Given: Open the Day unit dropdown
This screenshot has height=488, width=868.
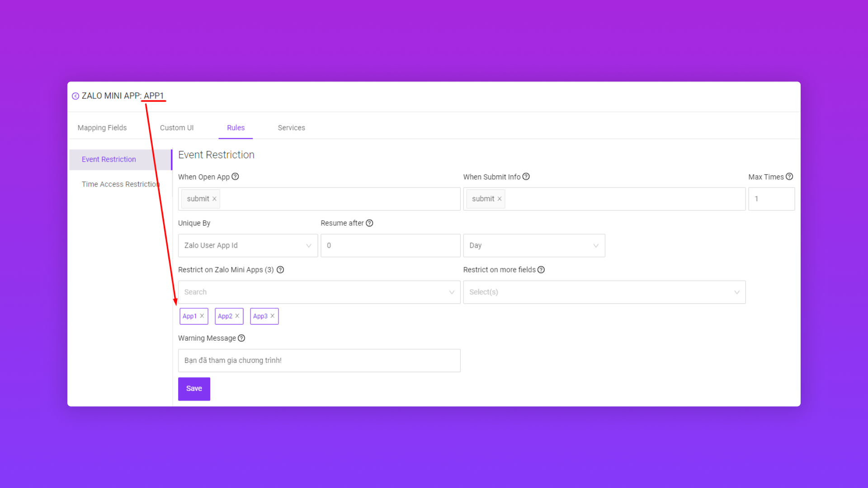Looking at the screenshot, I should (x=534, y=245).
